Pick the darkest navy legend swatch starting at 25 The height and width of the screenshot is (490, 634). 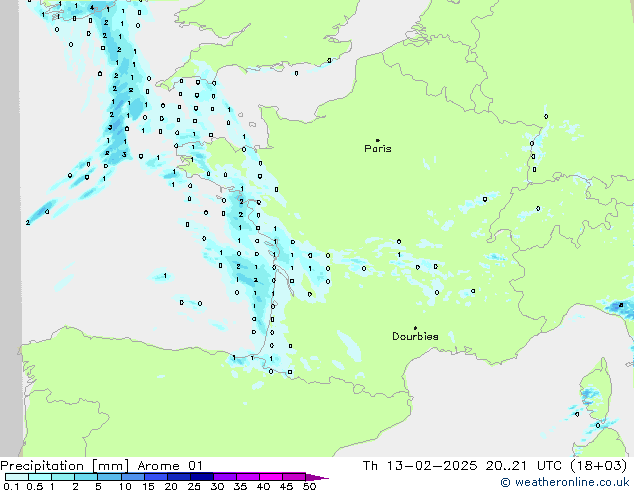[x=202, y=477]
